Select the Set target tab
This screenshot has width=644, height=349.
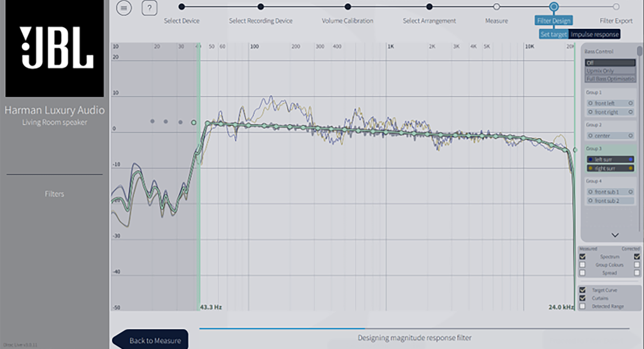553,34
